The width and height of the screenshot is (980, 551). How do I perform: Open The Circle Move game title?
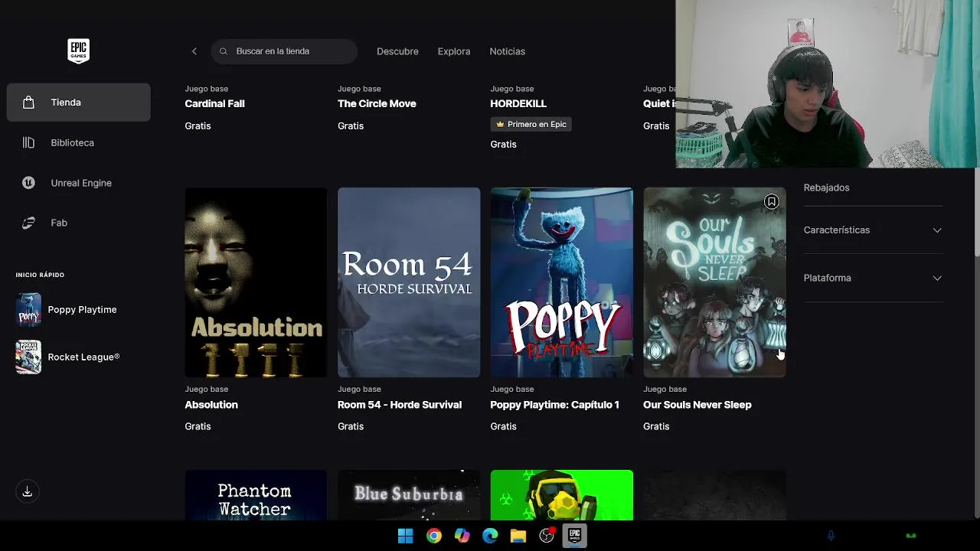(x=377, y=103)
